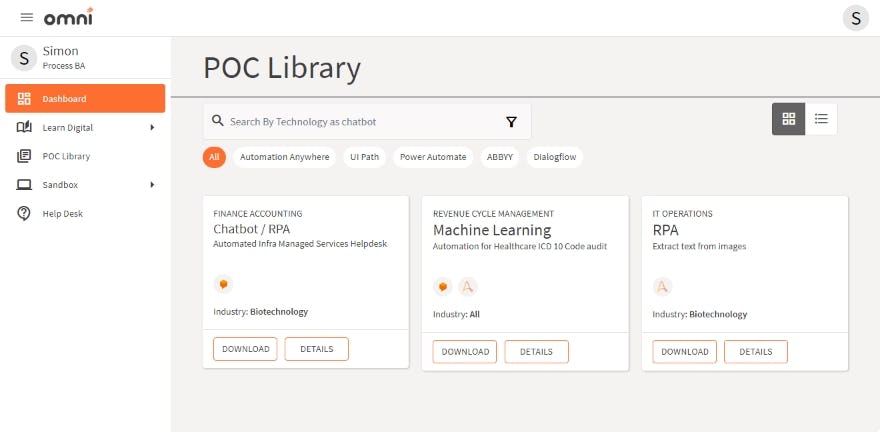Viewport: 880px width, 432px height.
Task: Click the Search By Technology input field
Action: coord(360,122)
